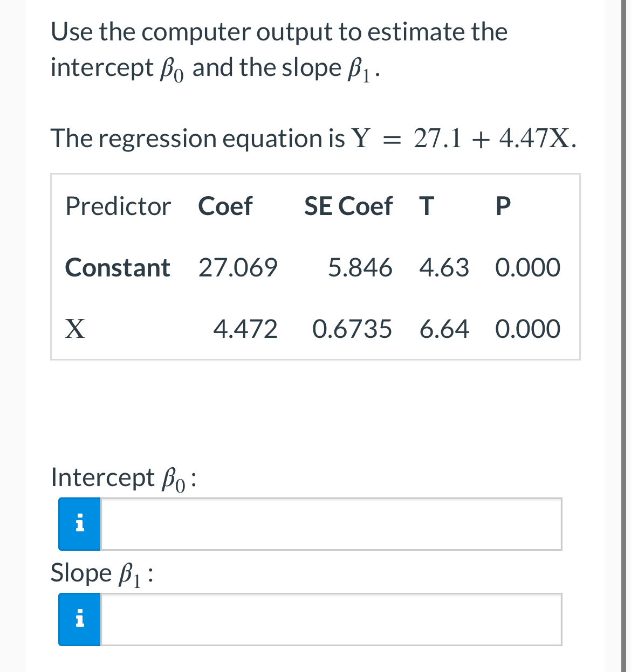Click the T column header
Screen dimensions: 631x672
pyautogui.click(x=427, y=206)
